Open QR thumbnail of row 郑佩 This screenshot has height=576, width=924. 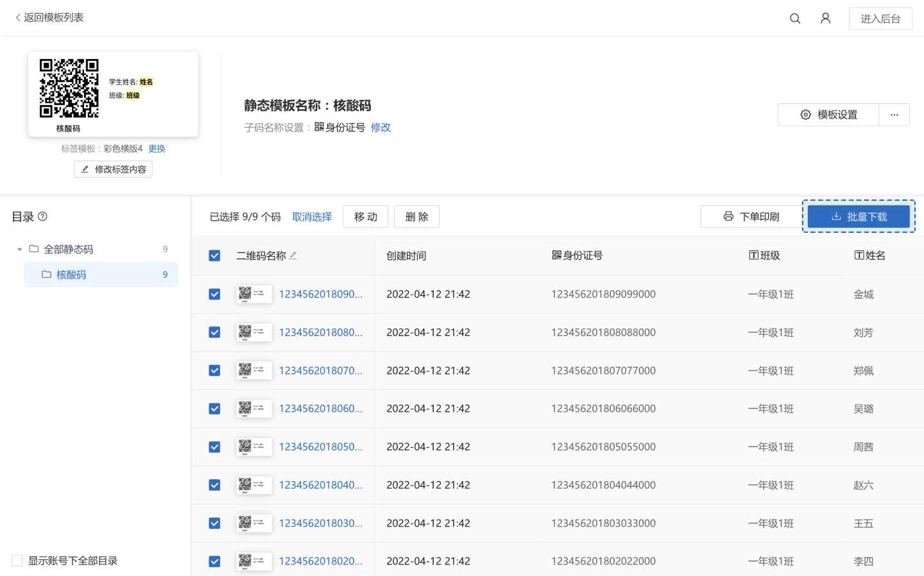point(254,371)
